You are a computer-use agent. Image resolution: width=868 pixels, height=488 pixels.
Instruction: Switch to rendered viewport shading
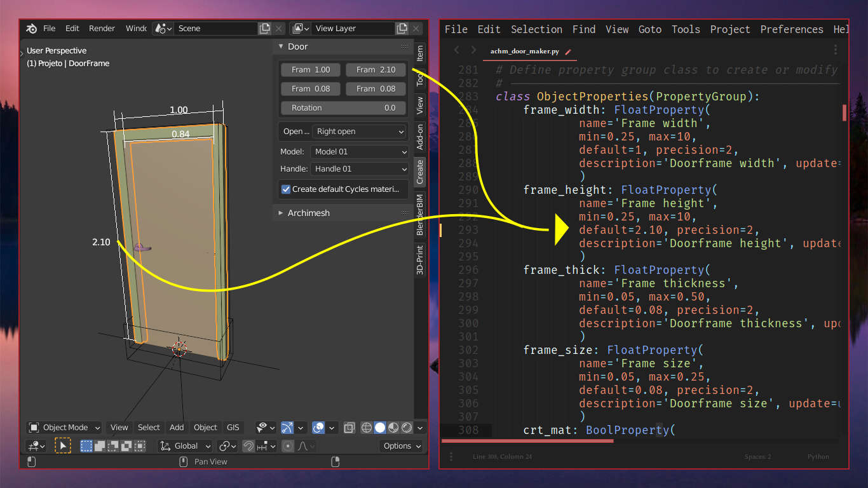(407, 428)
